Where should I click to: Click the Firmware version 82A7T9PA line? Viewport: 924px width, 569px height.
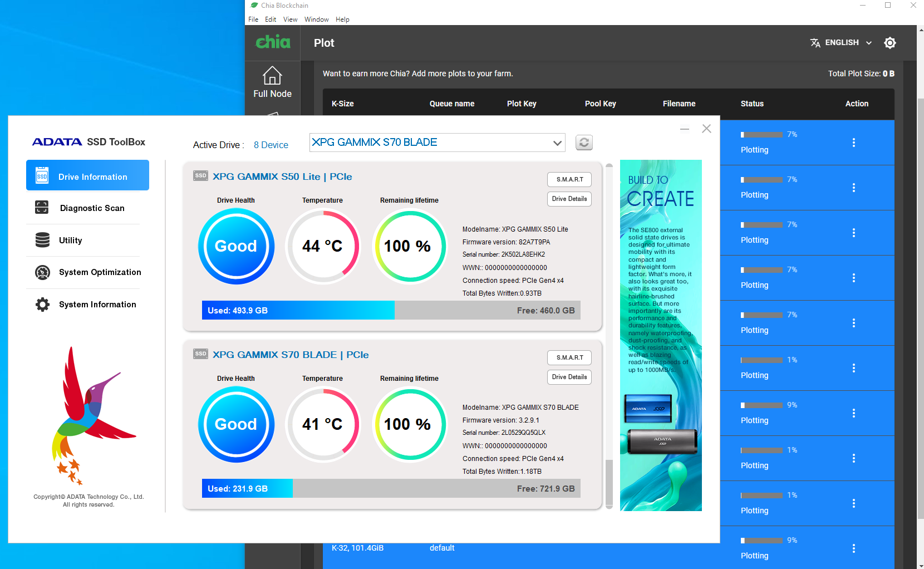point(507,242)
